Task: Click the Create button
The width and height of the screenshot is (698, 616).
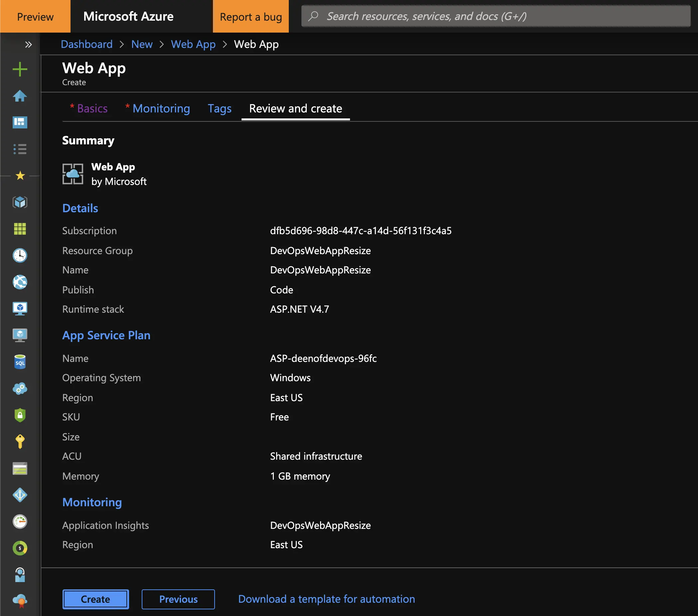Action: (95, 599)
